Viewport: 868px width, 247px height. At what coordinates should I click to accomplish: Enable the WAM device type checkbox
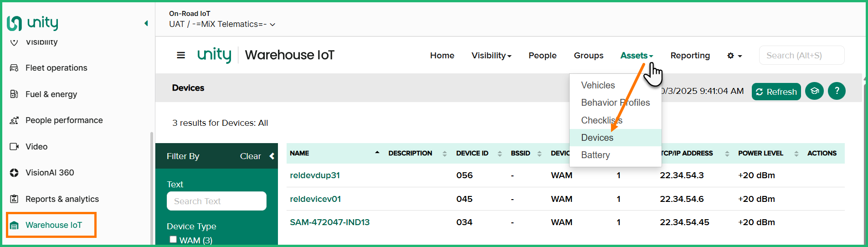173,239
